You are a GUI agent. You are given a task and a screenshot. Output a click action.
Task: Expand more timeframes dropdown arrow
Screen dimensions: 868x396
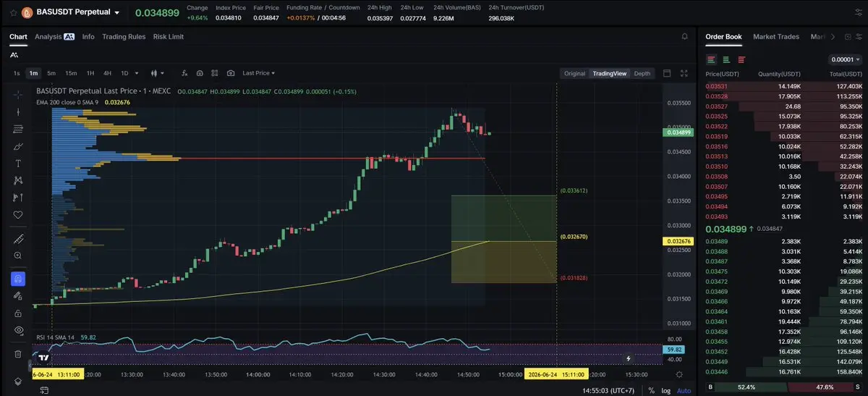coord(137,73)
